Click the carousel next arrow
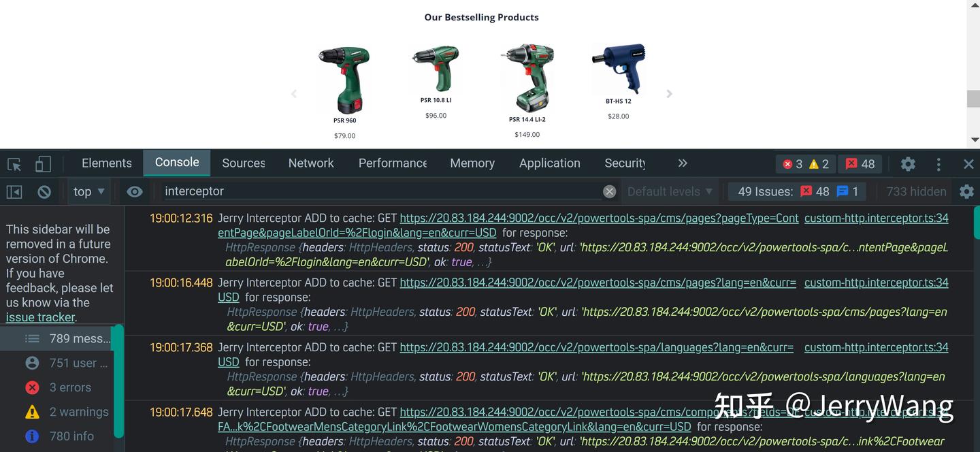Viewport: 980px width, 452px height. pyautogui.click(x=669, y=94)
